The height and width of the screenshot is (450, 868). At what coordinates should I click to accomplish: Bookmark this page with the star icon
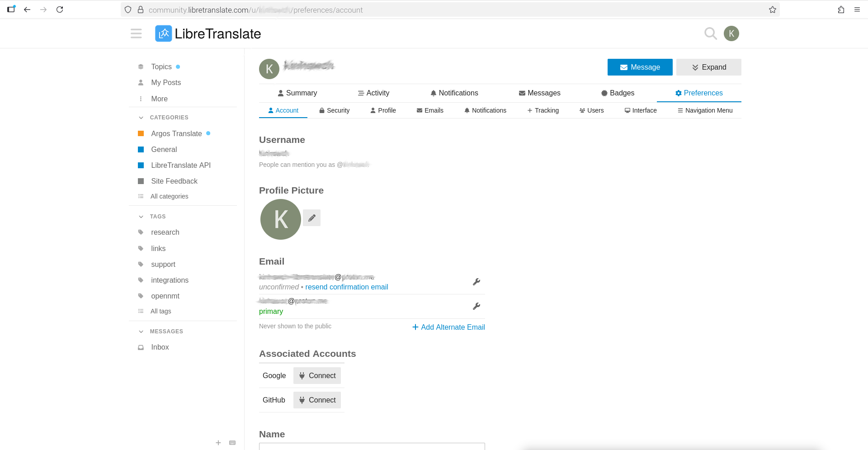point(773,9)
